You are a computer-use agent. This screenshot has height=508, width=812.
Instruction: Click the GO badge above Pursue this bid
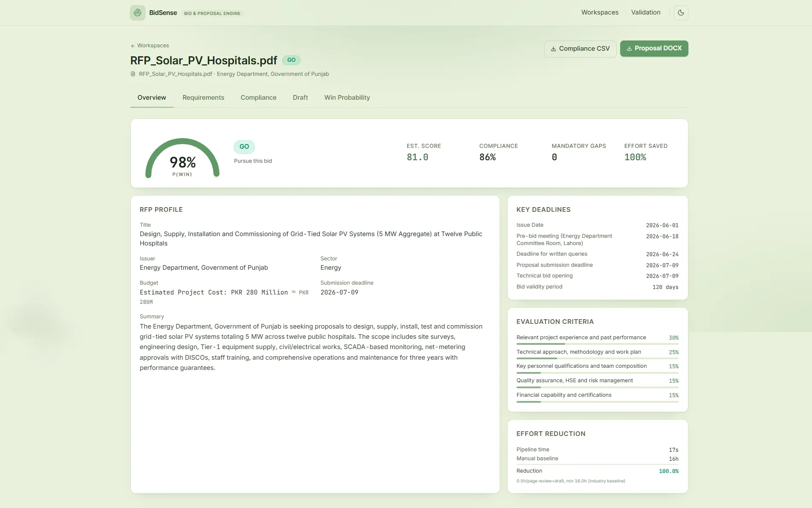pos(244,147)
